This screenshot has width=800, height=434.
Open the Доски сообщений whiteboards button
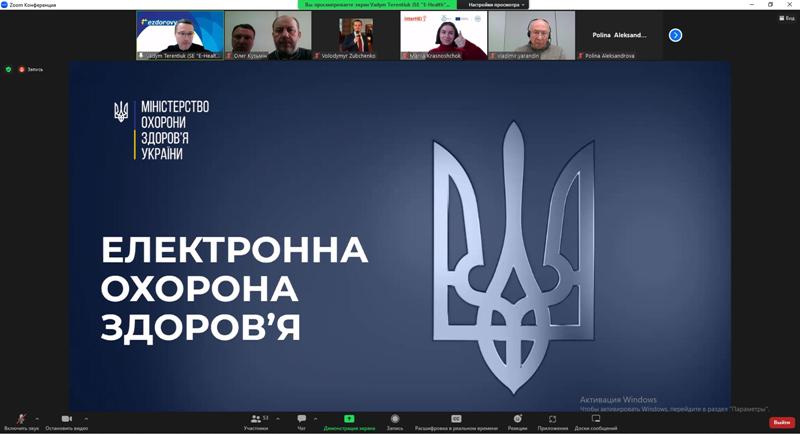[x=596, y=423]
